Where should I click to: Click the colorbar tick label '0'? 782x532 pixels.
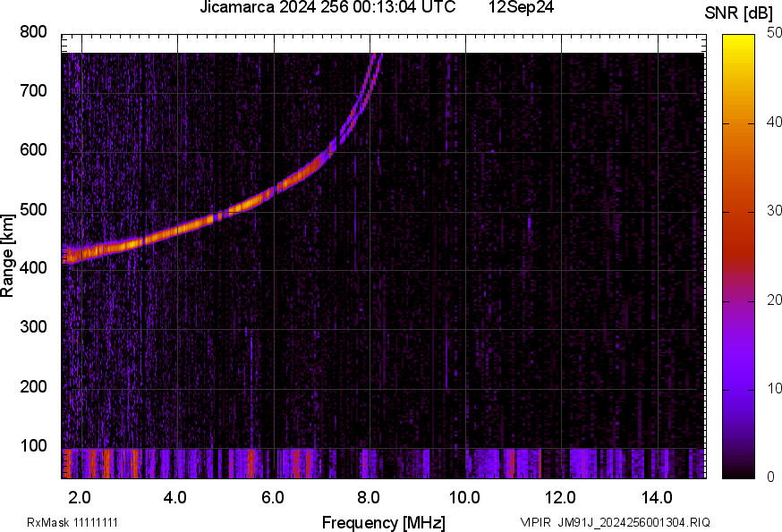point(770,477)
